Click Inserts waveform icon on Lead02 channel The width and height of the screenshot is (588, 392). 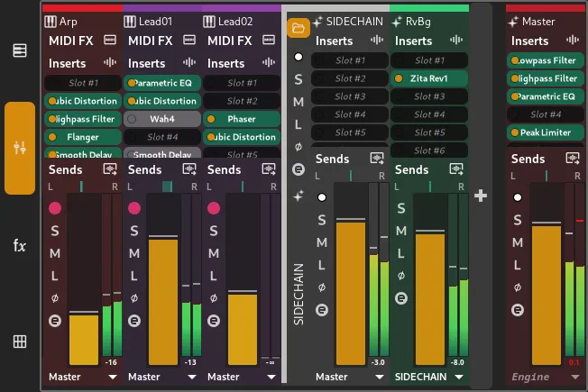coord(269,62)
